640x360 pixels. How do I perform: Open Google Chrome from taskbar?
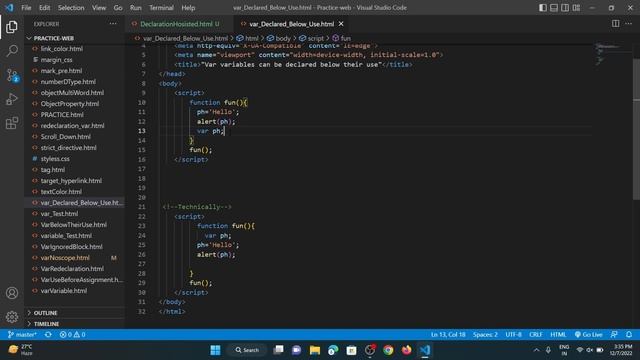[388, 350]
